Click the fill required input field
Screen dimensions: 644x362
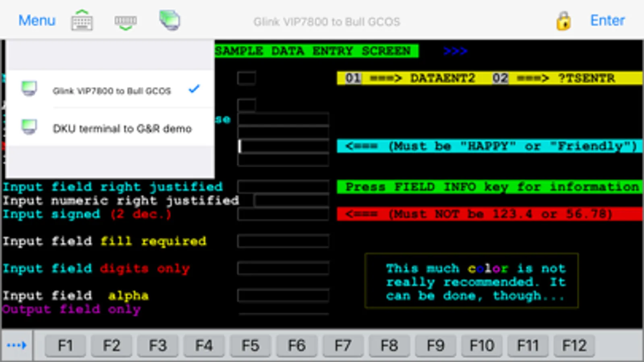point(283,241)
